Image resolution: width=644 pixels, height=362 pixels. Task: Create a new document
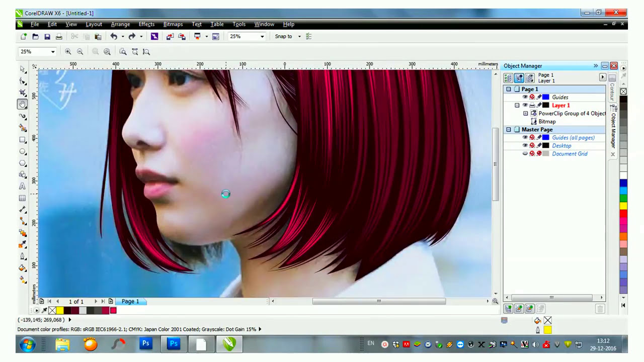point(24,36)
